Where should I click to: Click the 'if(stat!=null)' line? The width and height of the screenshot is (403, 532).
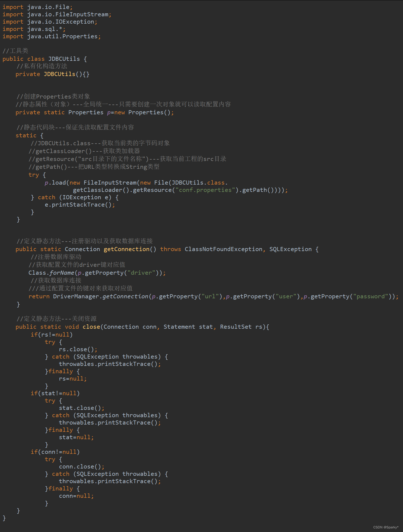(55, 393)
